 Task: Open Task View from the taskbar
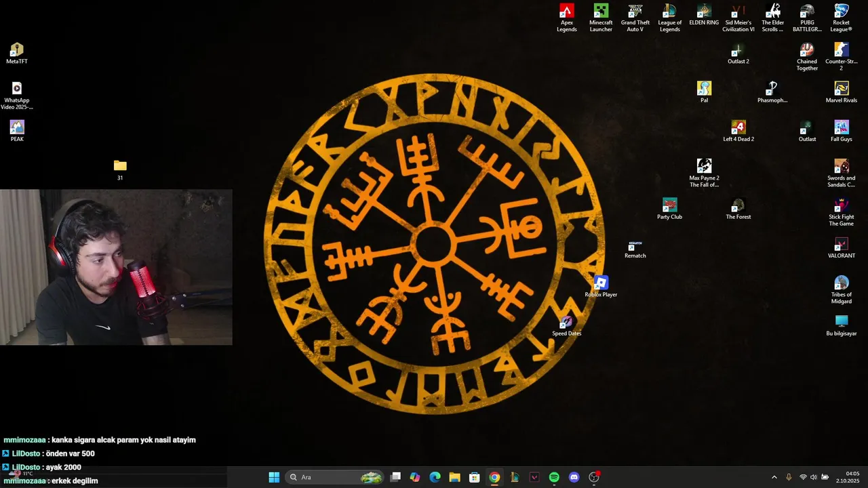point(396,477)
